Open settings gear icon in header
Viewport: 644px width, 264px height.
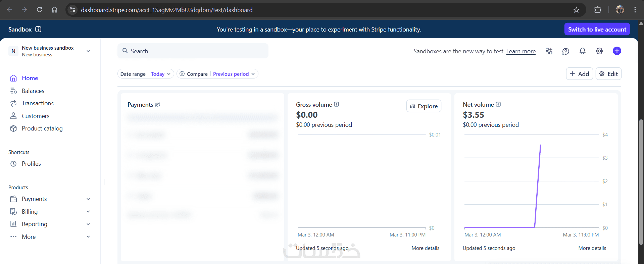599,51
